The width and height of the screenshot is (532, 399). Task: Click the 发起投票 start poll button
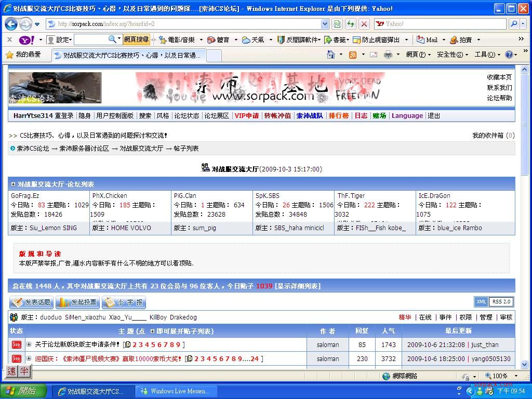pos(77,302)
